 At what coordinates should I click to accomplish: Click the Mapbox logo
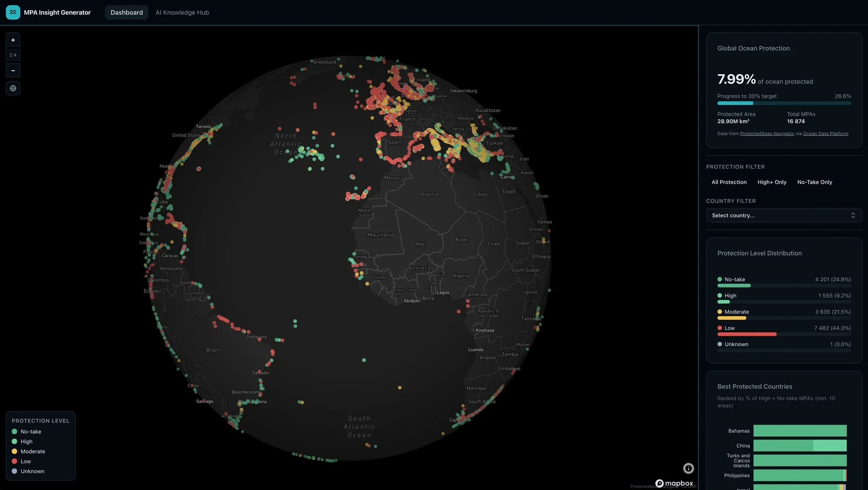[674, 483]
